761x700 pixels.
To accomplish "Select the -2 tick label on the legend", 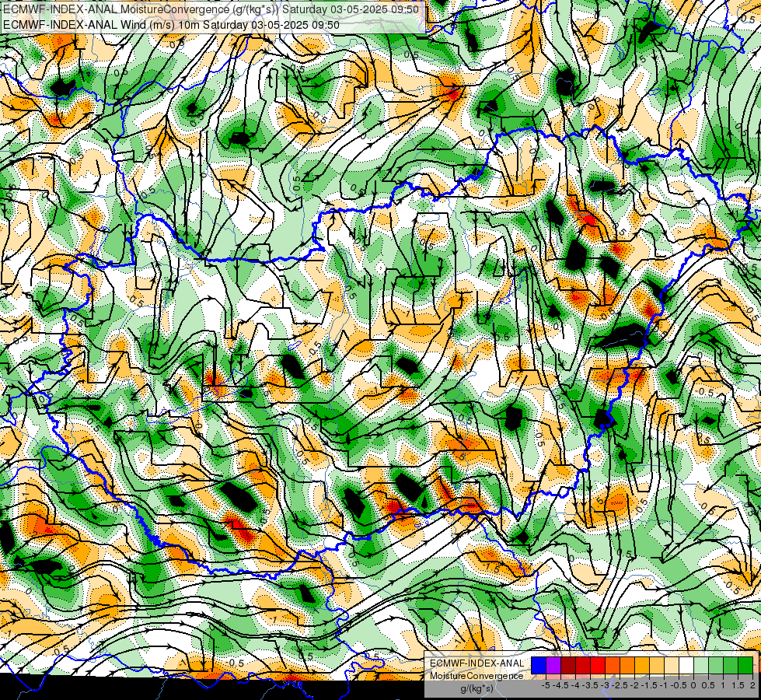I will point(635,685).
